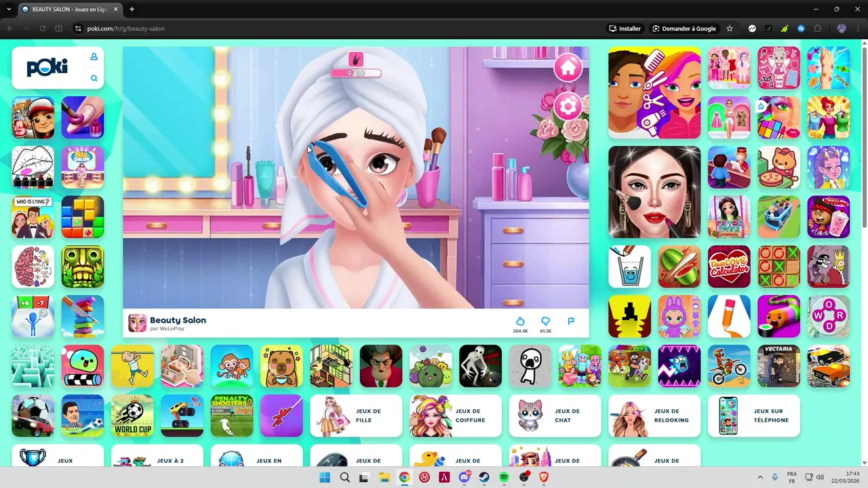Open the Happy Glass game thumbnail
Image resolution: width=868 pixels, height=488 pixels.
630,266
